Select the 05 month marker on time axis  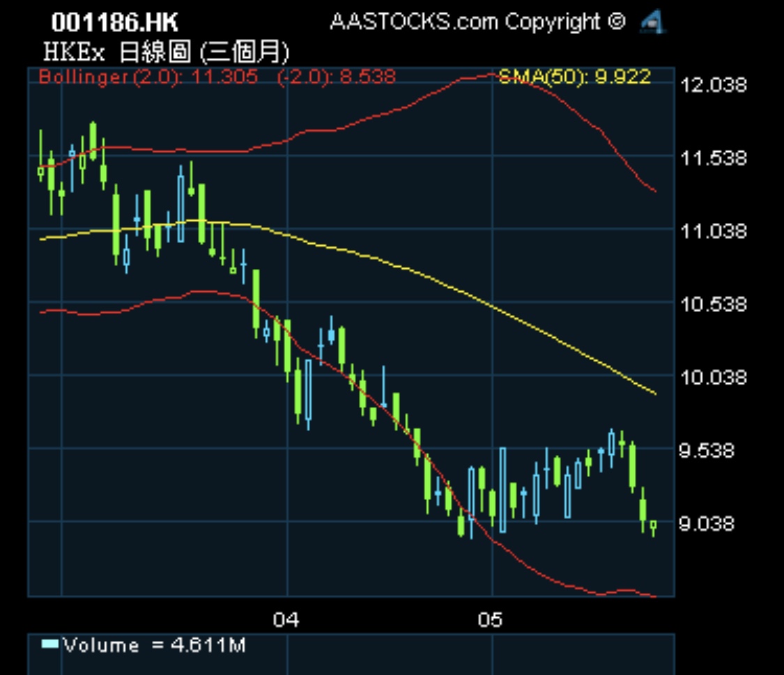click(x=490, y=620)
